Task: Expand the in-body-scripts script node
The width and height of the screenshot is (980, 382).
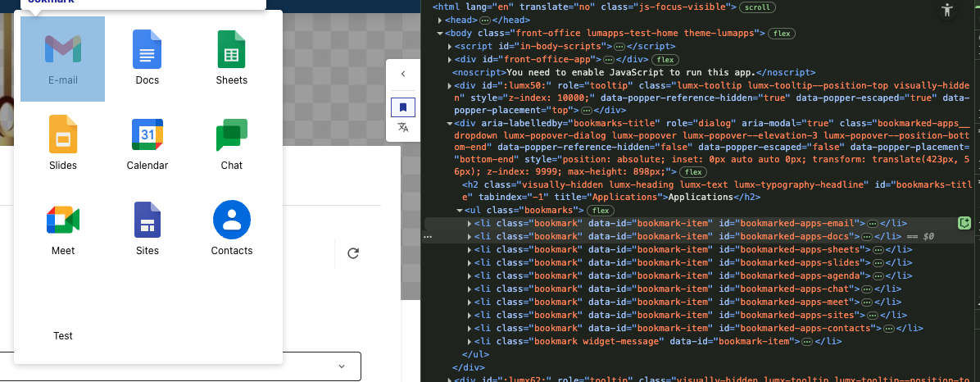Action: (x=449, y=46)
